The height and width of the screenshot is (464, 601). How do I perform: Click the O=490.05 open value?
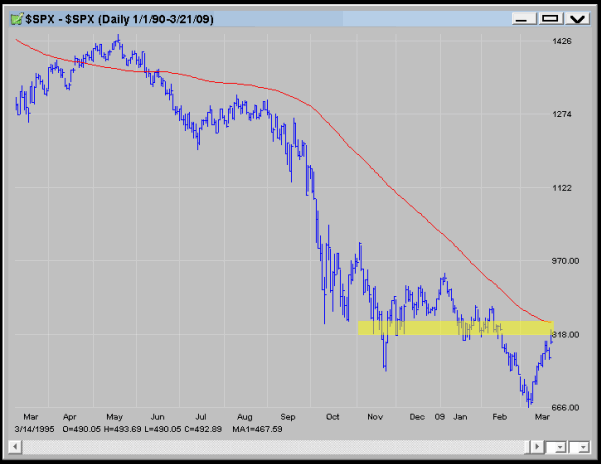click(x=81, y=429)
